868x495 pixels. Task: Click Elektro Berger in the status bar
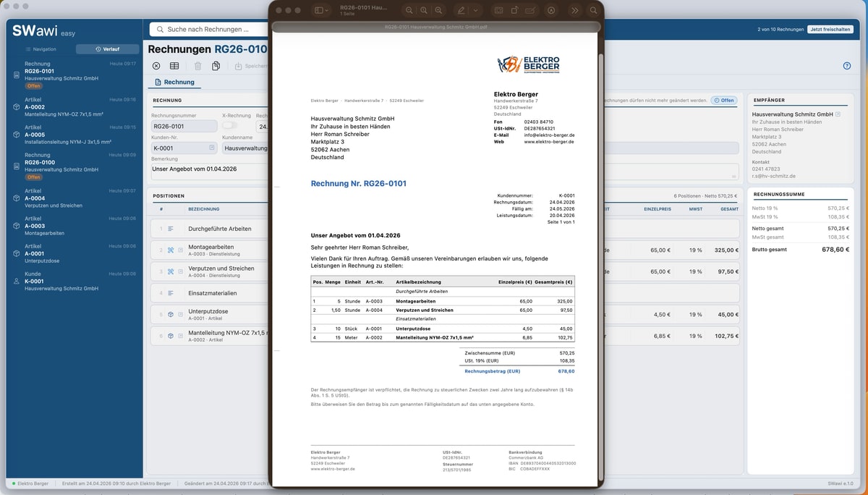(x=33, y=483)
